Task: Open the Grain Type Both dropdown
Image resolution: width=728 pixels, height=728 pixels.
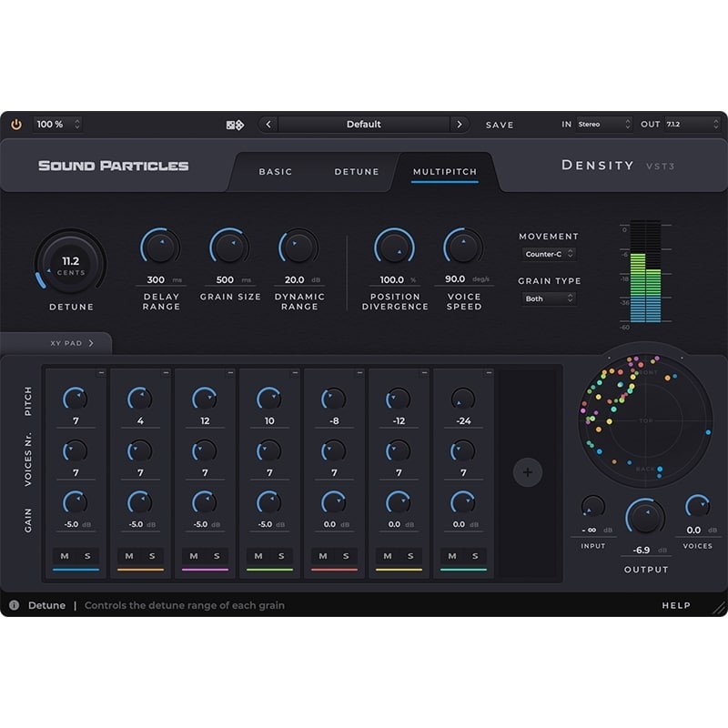Action: 549,298
